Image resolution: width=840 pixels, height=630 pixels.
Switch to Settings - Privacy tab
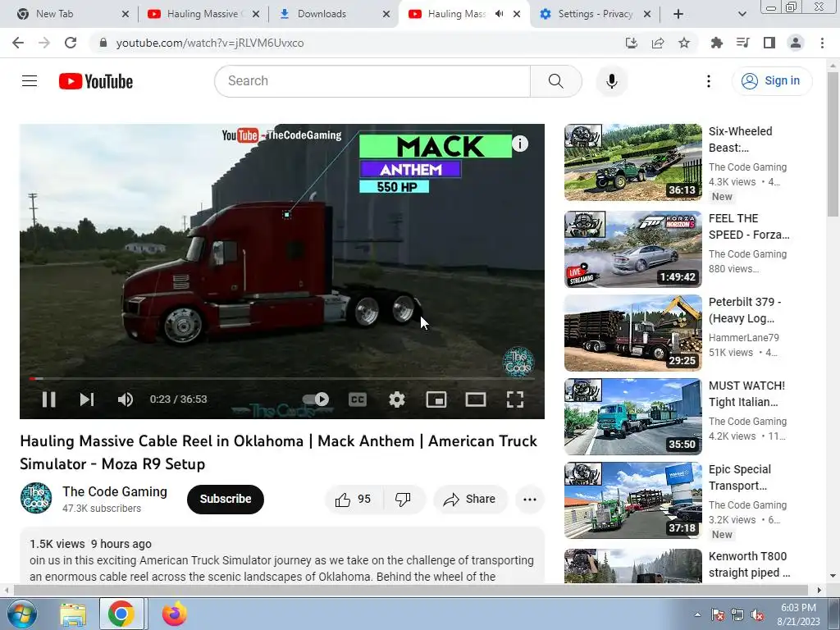pyautogui.click(x=595, y=14)
